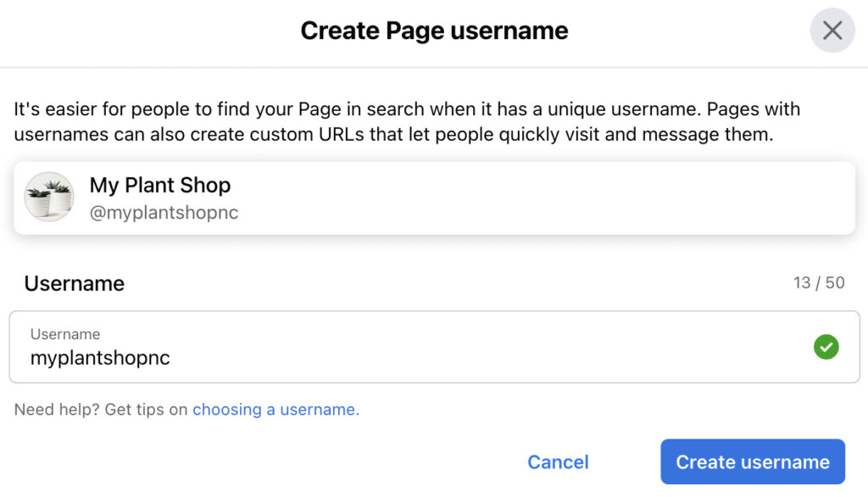This screenshot has height=497, width=868.
Task: Click the dialog description paragraph
Action: coord(407,121)
